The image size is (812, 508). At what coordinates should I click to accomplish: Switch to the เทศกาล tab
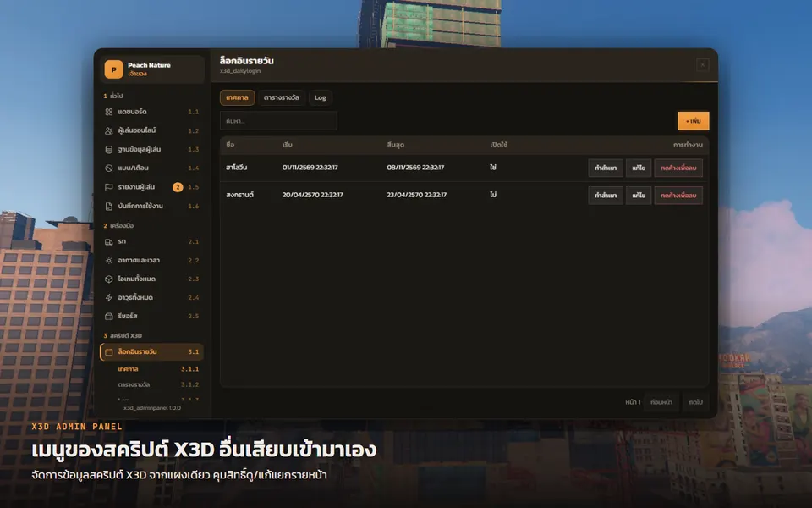point(237,97)
